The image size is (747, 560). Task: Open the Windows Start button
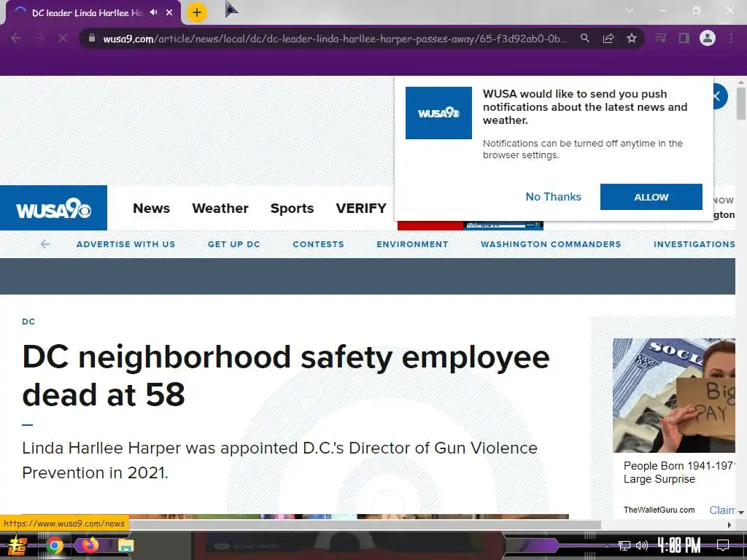click(18, 545)
